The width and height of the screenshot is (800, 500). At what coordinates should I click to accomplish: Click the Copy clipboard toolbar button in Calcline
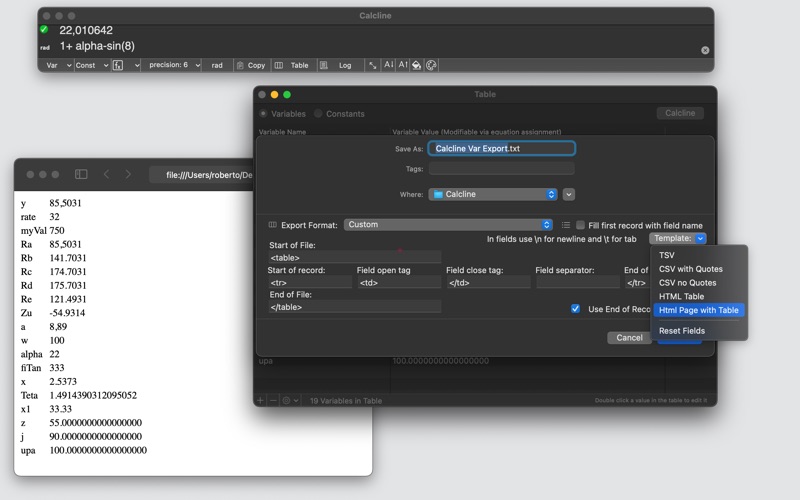tap(251, 65)
